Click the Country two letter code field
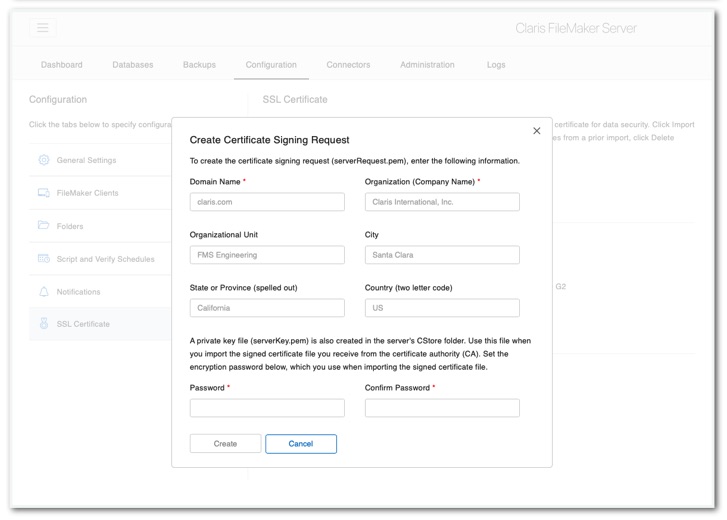The width and height of the screenshot is (727, 520). pos(442,308)
